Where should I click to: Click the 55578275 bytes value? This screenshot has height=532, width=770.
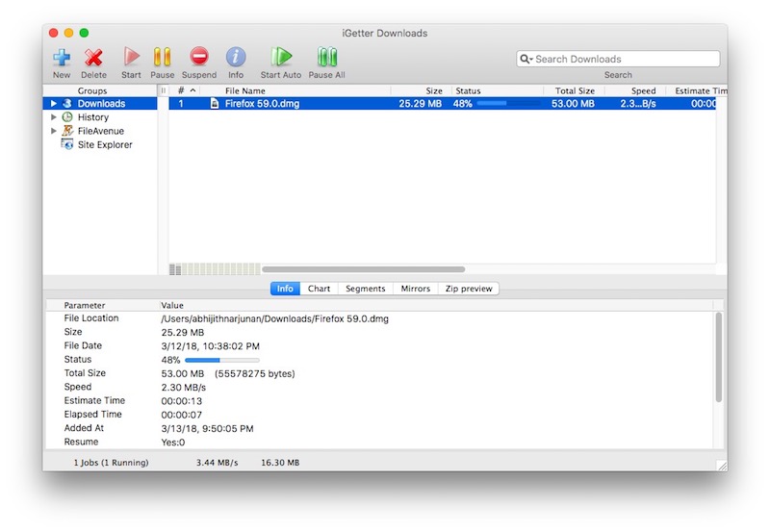click(255, 373)
